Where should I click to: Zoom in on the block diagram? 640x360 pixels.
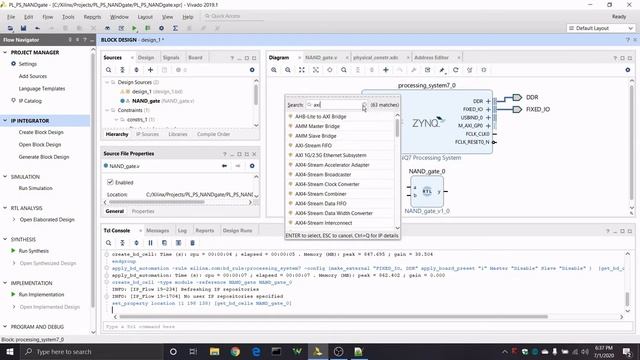(x=274, y=70)
